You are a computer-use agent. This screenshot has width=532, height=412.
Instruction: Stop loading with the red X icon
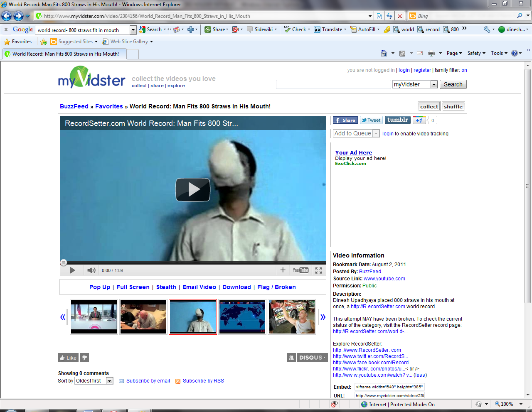(400, 16)
